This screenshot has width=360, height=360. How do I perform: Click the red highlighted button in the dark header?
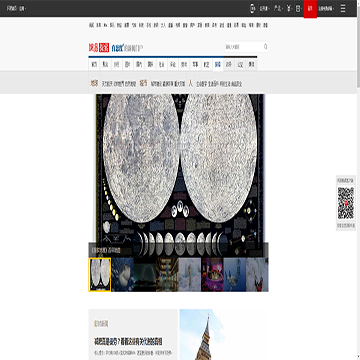(310, 9)
